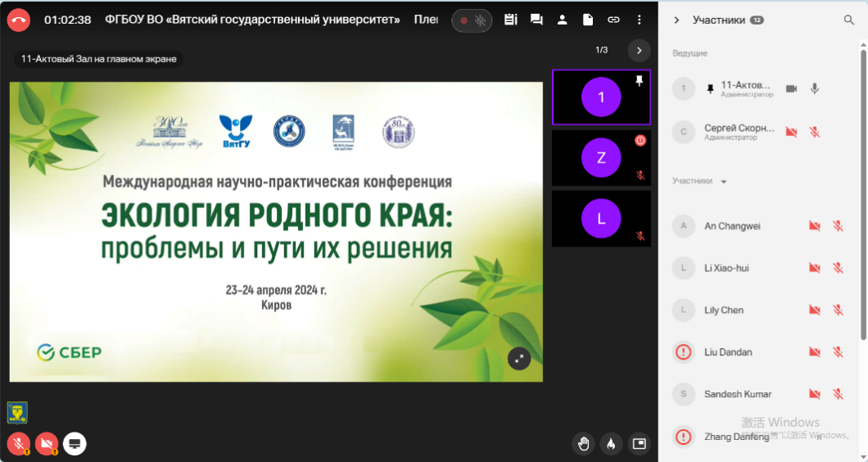868x462 pixels.
Task: Open the chat panel icon
Action: point(536,20)
